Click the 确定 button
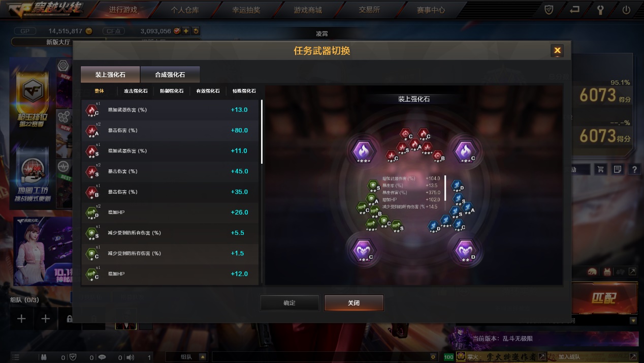Image resolution: width=644 pixels, height=363 pixels. coord(289,303)
